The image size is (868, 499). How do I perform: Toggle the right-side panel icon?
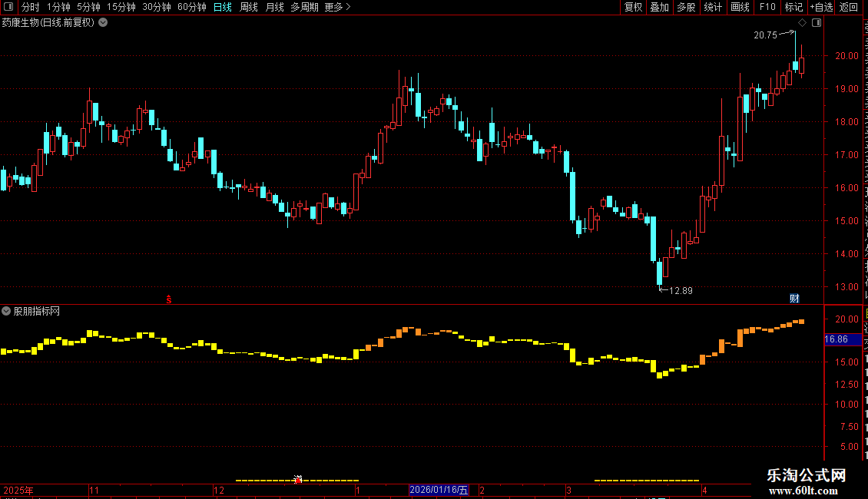[817, 23]
